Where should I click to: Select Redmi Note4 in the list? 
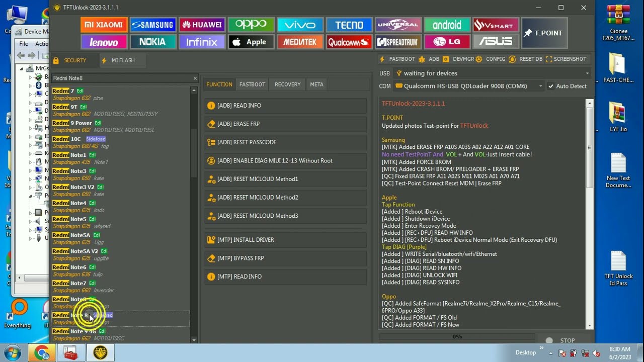click(x=121, y=207)
